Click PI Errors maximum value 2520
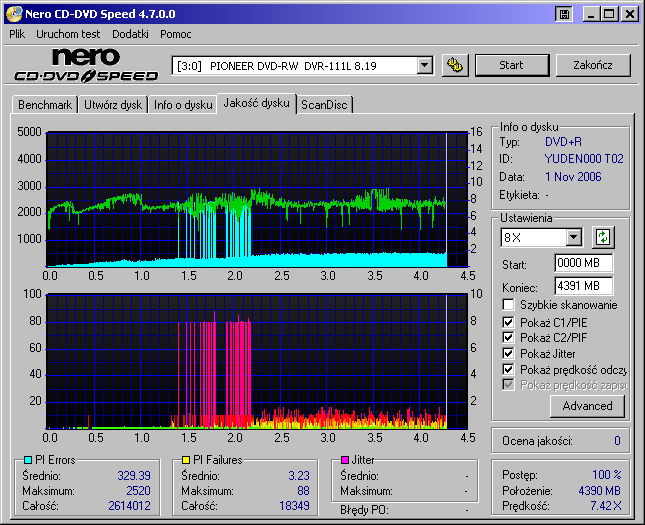 point(138,491)
